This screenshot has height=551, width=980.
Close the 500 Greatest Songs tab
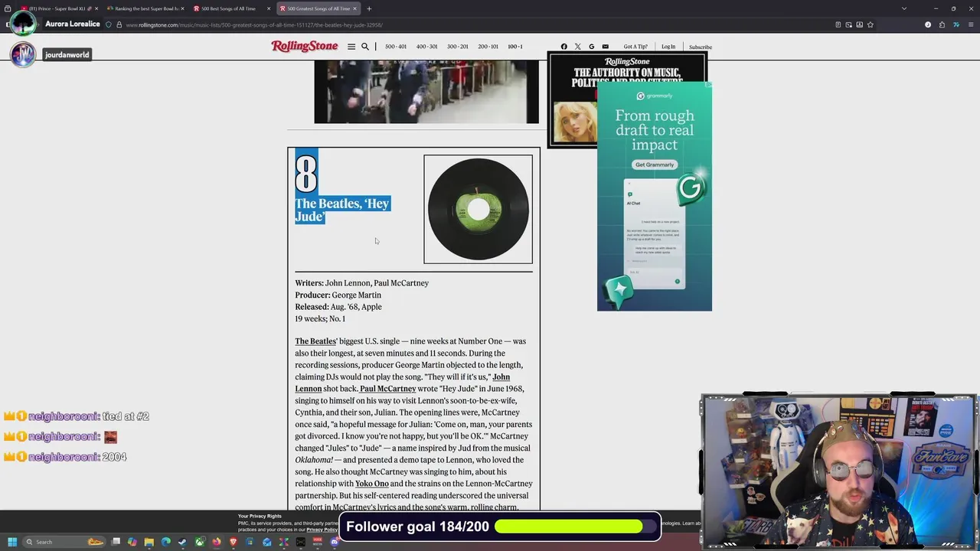click(354, 8)
